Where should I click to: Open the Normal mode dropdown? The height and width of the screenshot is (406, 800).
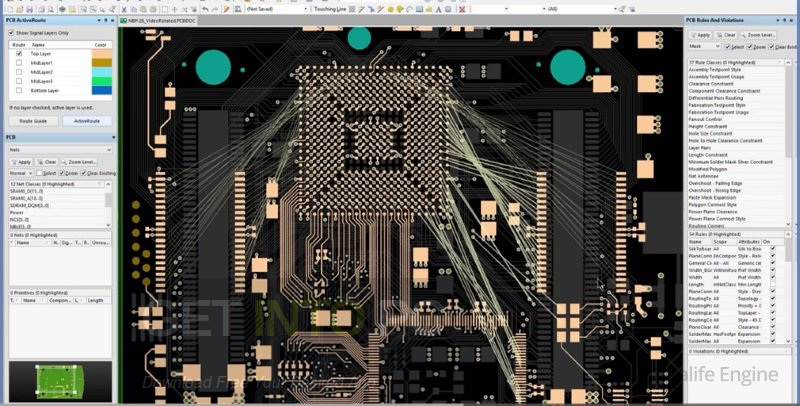21,173
